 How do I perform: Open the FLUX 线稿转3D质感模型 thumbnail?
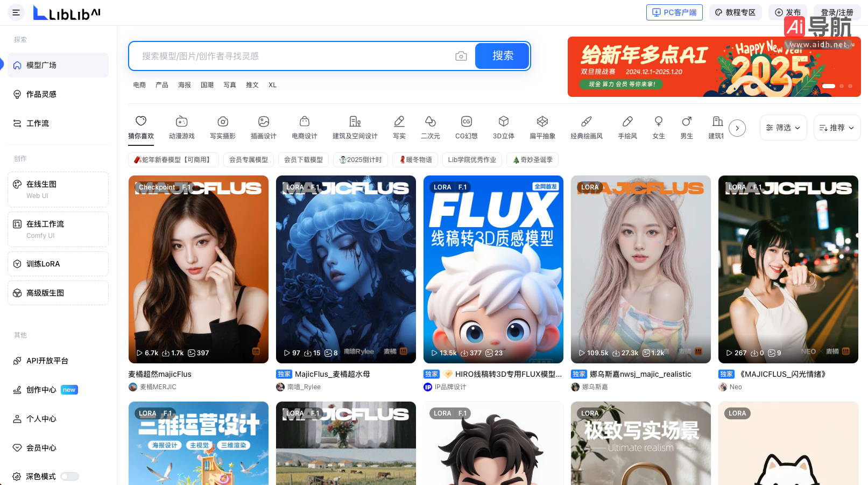pyautogui.click(x=493, y=269)
